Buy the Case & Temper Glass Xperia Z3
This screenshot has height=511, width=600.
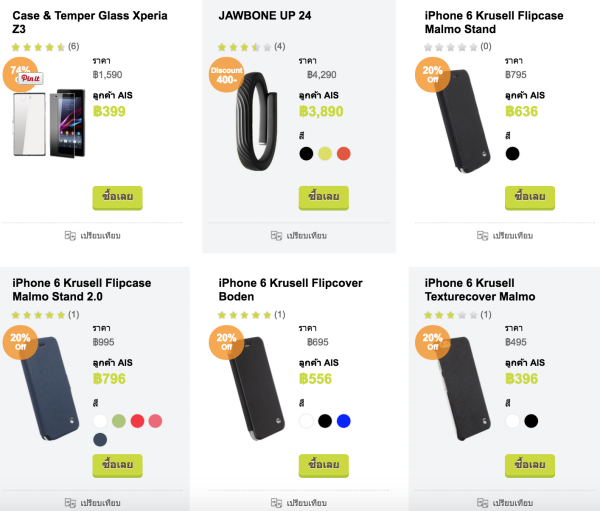(117, 198)
